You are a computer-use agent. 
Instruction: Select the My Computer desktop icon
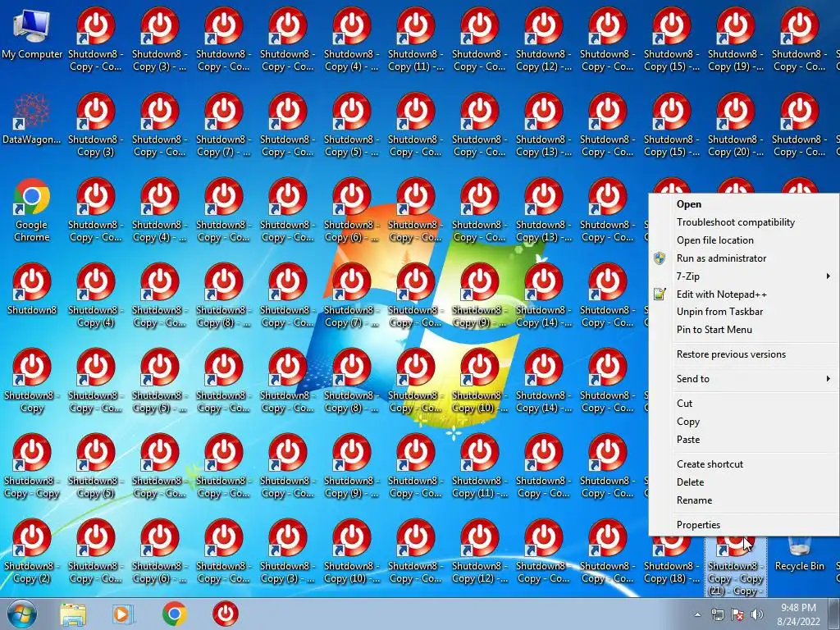coord(32,34)
